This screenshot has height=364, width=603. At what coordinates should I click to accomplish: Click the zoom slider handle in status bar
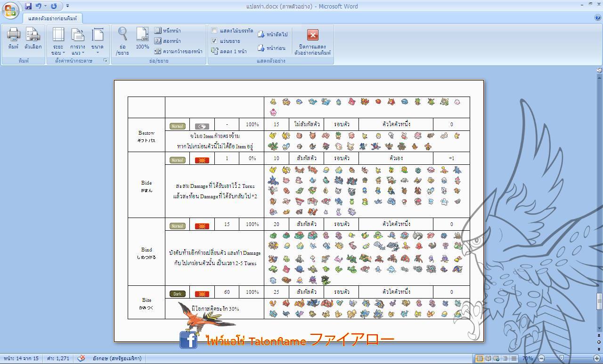(x=562, y=358)
